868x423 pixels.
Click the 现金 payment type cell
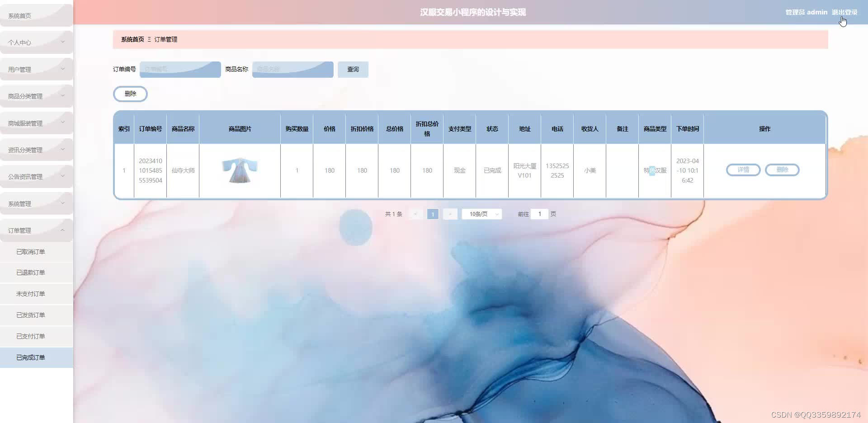point(460,170)
